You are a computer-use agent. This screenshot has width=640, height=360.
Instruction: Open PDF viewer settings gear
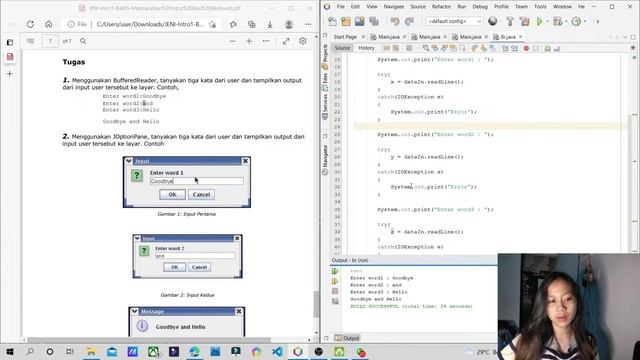point(303,41)
